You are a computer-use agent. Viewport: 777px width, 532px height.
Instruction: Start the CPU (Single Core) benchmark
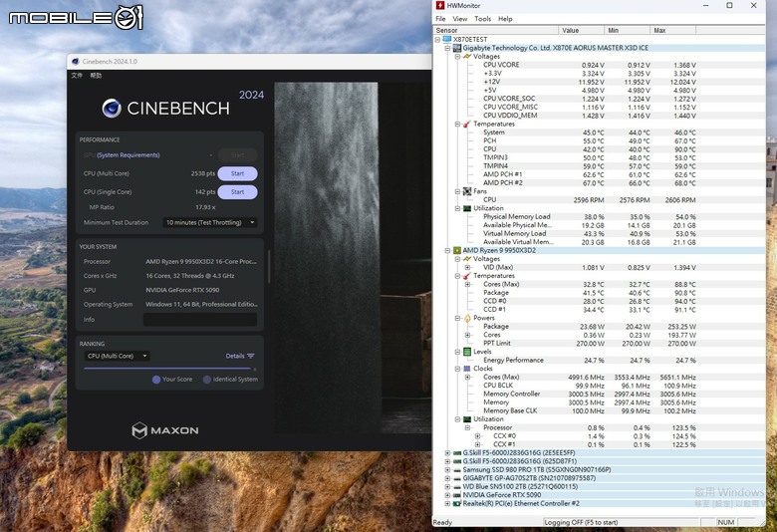237,192
